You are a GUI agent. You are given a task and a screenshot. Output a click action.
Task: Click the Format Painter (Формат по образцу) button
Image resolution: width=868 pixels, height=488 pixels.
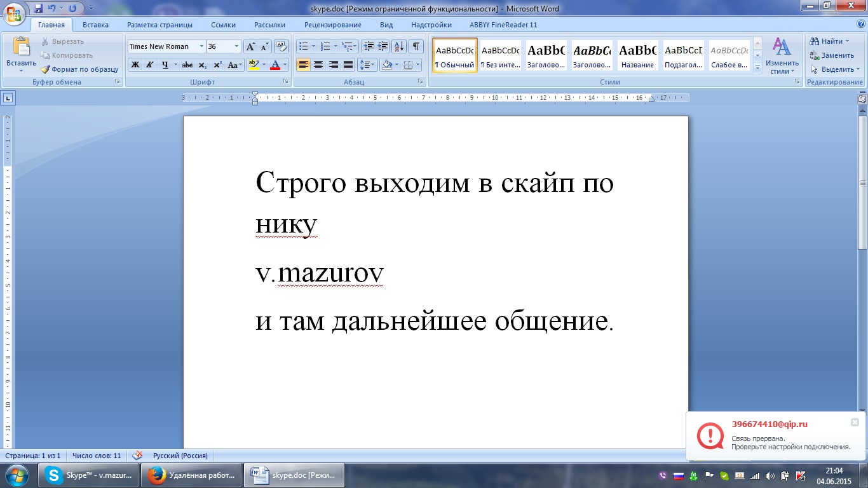80,69
